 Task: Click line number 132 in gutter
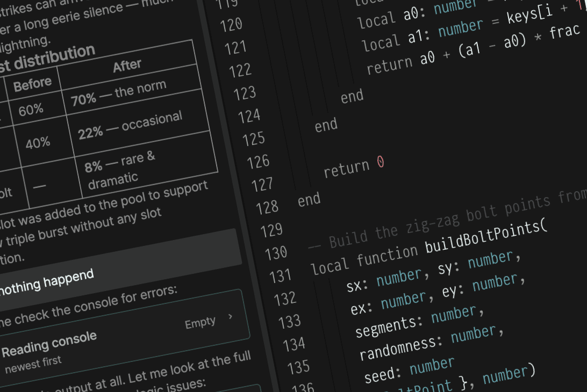pos(285,299)
